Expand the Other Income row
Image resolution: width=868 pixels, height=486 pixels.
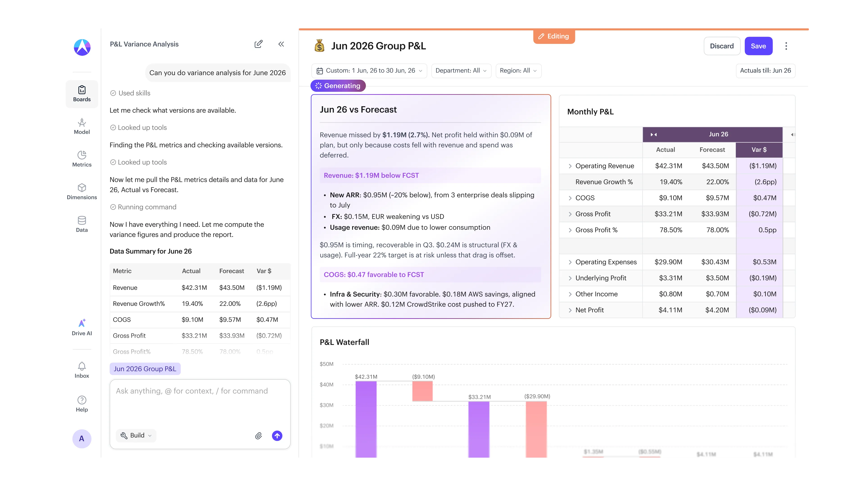[x=570, y=294]
